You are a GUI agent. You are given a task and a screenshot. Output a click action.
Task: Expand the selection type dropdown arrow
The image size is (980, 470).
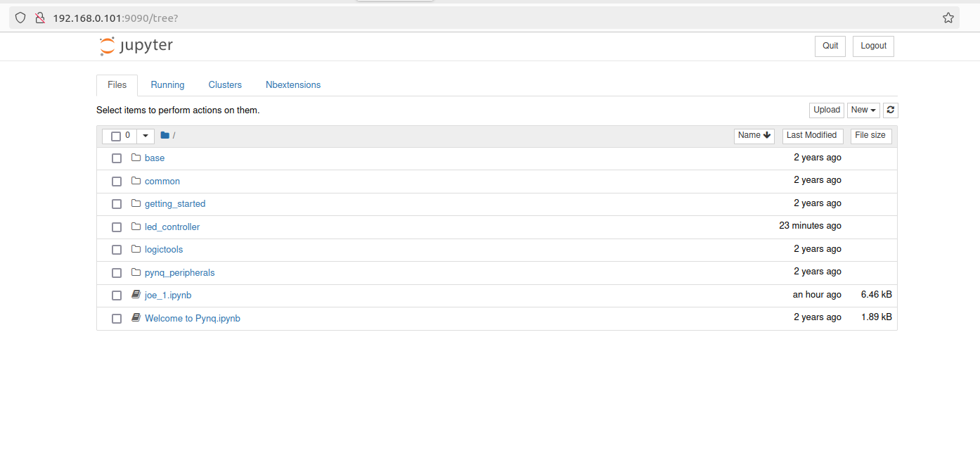tap(146, 136)
